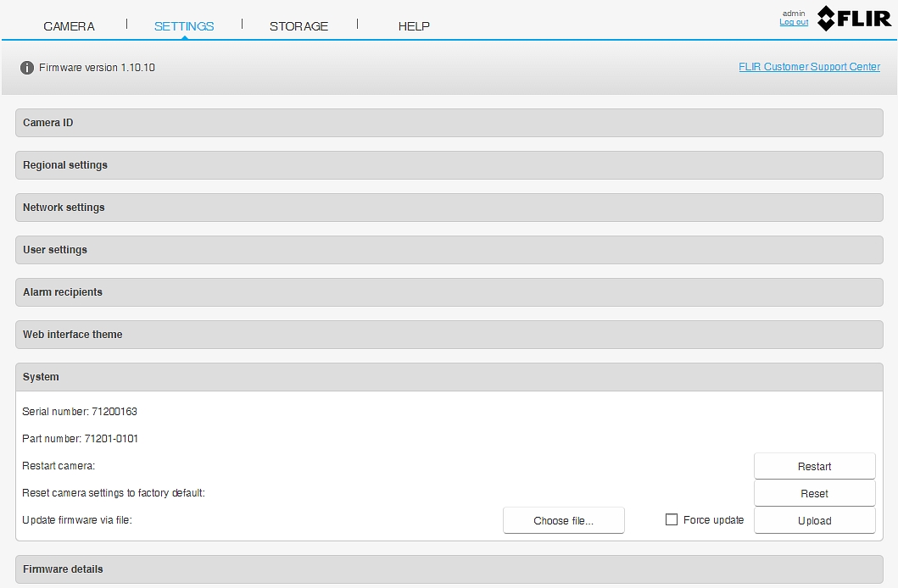This screenshot has width=898, height=588.
Task: Switch to the CAMERA tab
Action: pyautogui.click(x=70, y=26)
